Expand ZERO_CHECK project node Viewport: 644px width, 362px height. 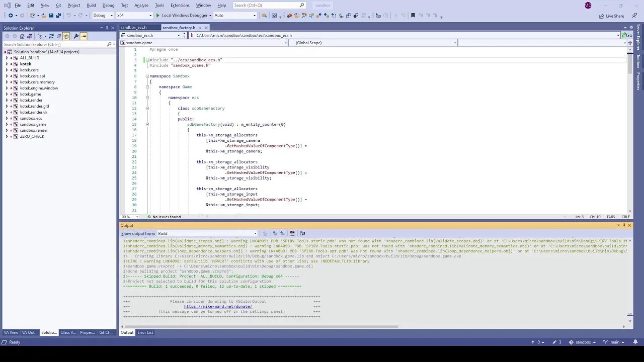point(7,136)
